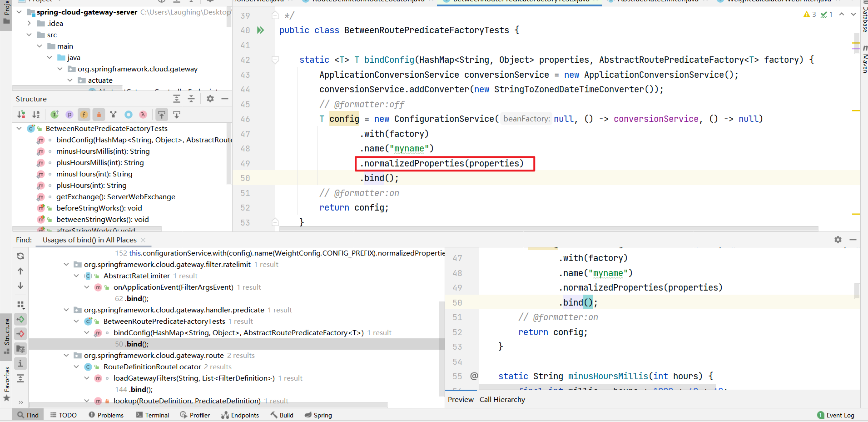868x422 pixels.
Task: Go to next usage occurrence
Action: tap(20, 286)
